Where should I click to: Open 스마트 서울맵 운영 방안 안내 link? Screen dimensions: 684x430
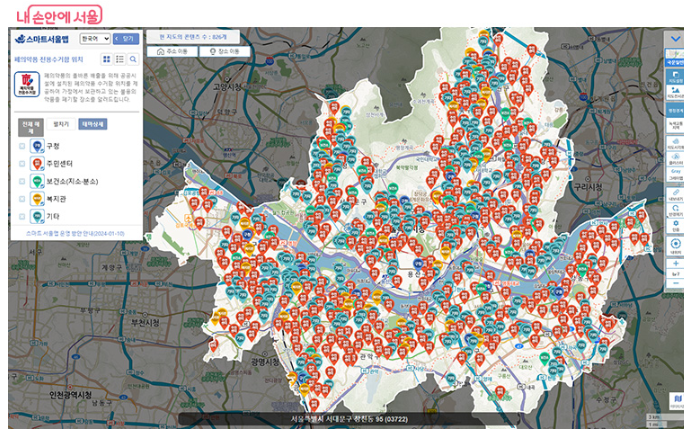pos(75,234)
